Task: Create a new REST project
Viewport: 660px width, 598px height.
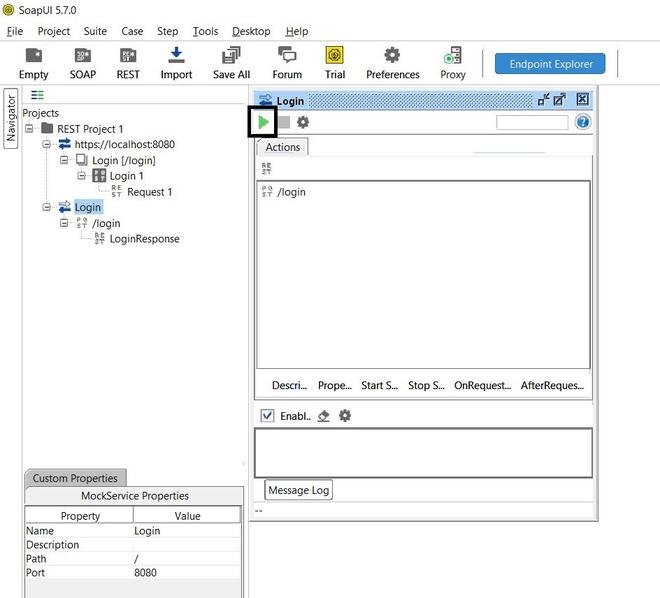Action: coord(128,63)
